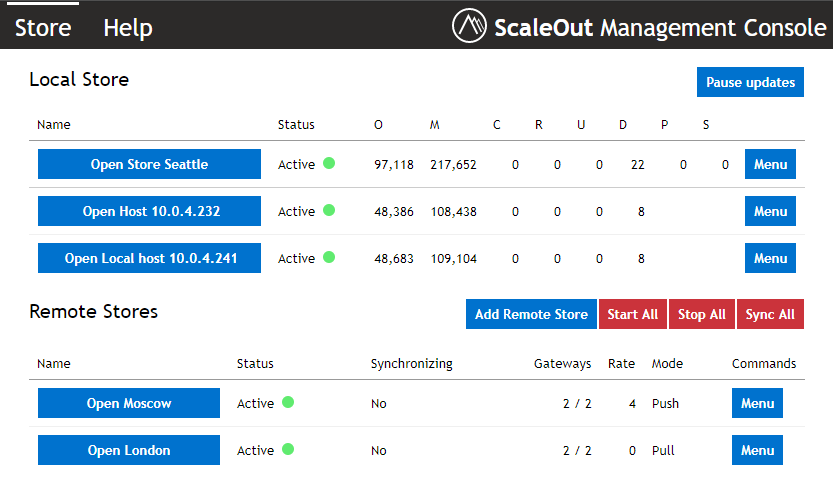Click the Rate column header
Viewport: 833px width, 495px height.
(x=622, y=364)
